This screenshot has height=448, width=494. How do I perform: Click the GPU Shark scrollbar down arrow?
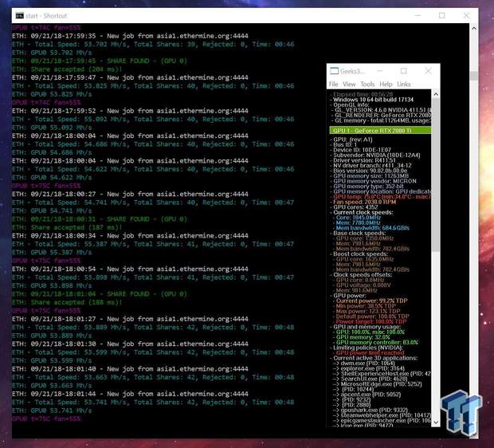point(435,423)
